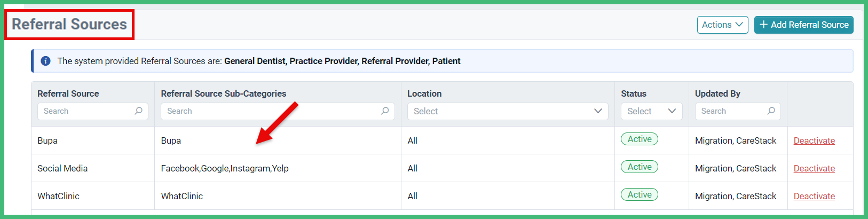Click the Updated By search magnifier icon
Viewport: 868px width, 219px height.
point(771,111)
